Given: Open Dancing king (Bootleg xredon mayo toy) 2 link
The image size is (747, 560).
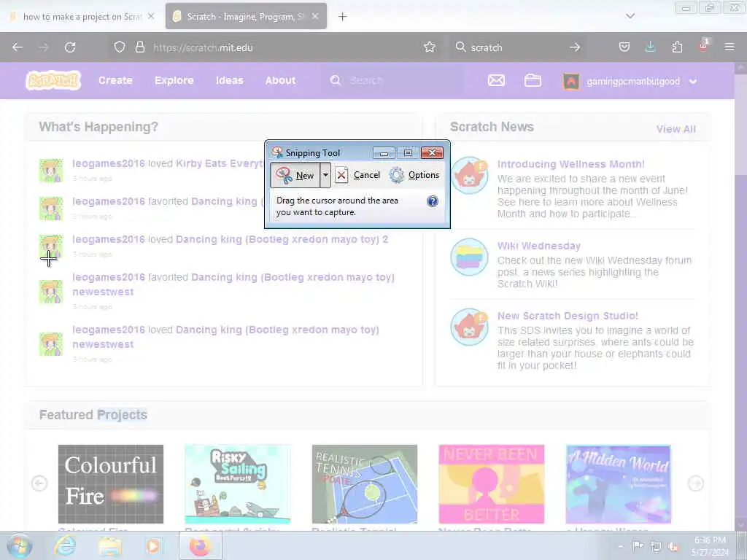Looking at the screenshot, I should [x=282, y=239].
